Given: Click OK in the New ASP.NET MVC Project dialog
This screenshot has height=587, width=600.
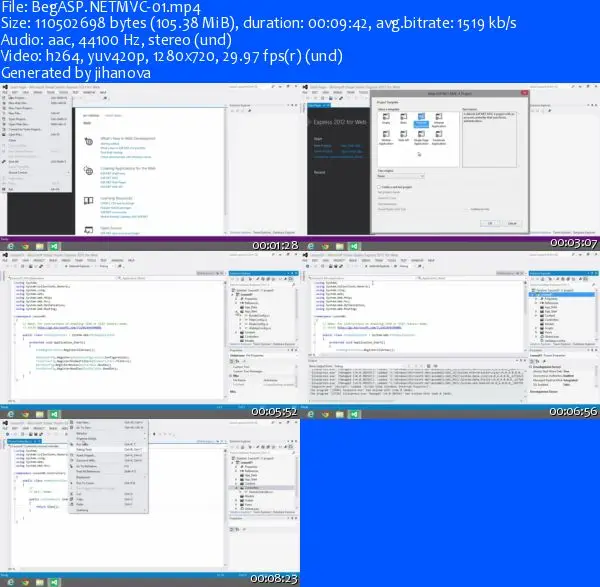Looking at the screenshot, I should (x=490, y=223).
